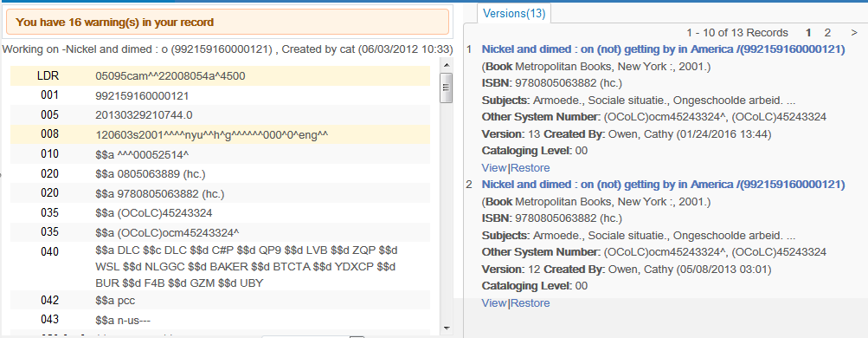Click the 008 tag label
The width and height of the screenshot is (868, 338).
49,134
